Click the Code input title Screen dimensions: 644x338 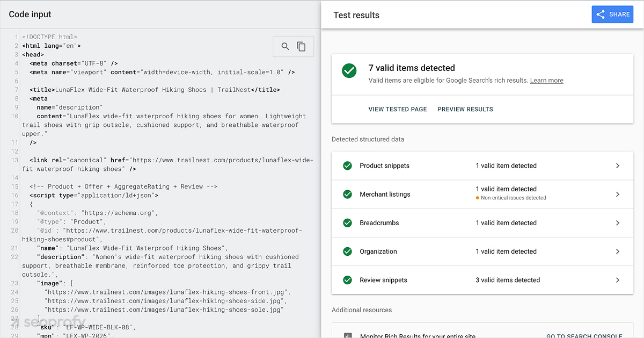pos(30,15)
